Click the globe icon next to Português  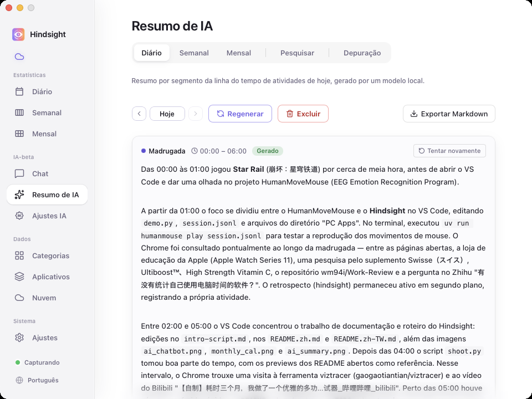click(x=19, y=380)
